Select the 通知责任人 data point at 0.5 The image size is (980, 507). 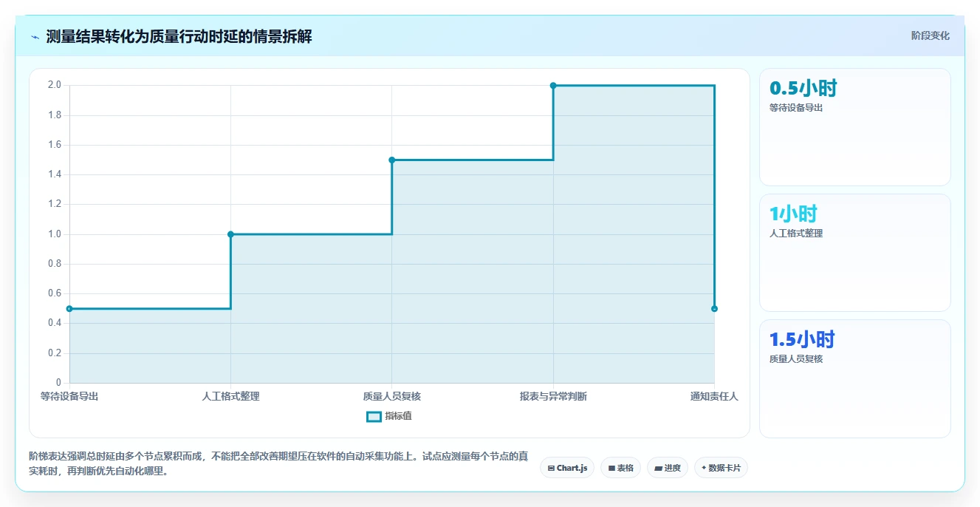click(714, 309)
